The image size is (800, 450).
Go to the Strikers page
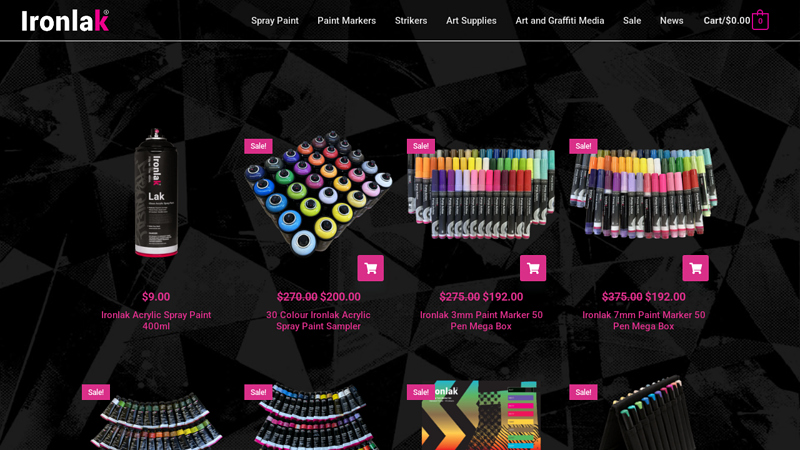411,20
